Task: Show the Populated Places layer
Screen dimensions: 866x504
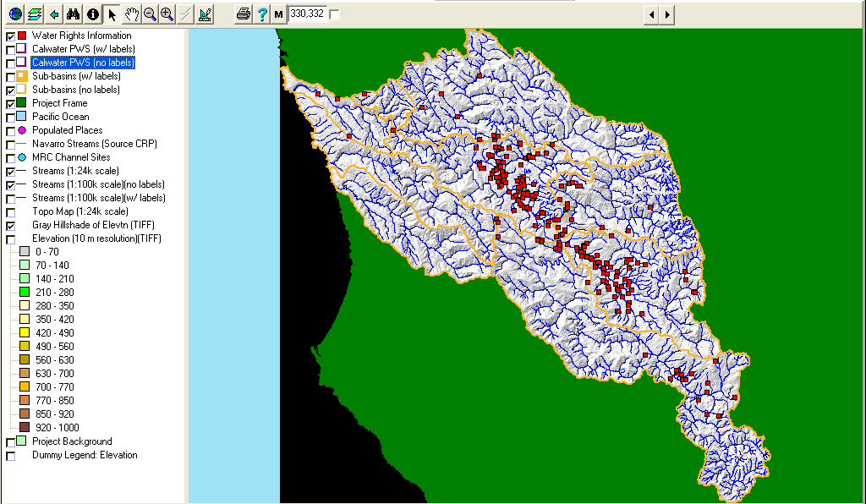Action: click(10, 131)
